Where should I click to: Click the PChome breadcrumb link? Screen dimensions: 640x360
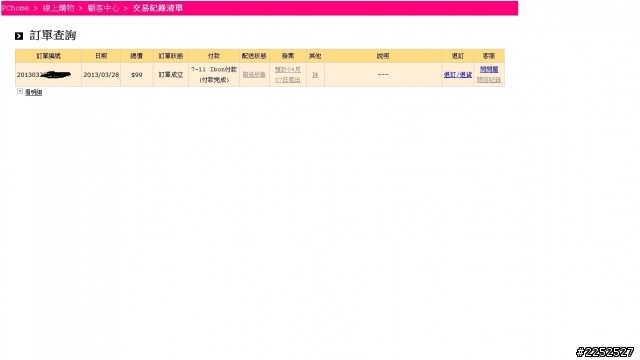(x=16, y=8)
